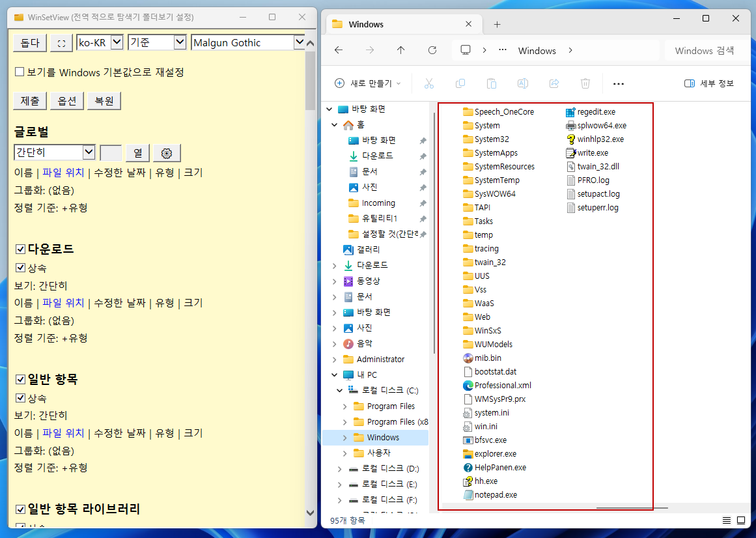Viewport: 756px width, 538px height.
Task: Click Windows in the address breadcrumb
Action: pyautogui.click(x=537, y=51)
